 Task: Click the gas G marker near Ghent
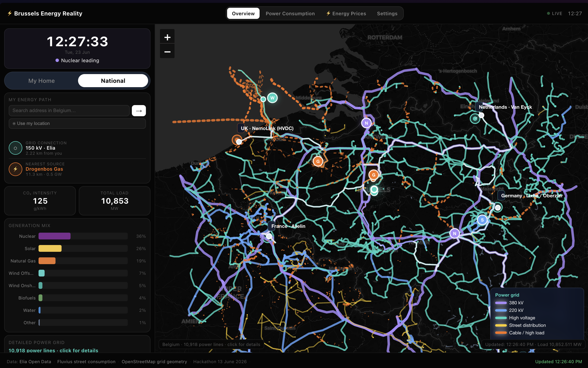click(318, 161)
